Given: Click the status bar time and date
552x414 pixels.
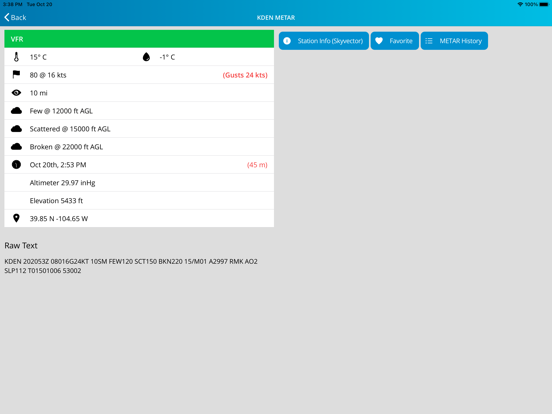Looking at the screenshot, I should [27, 4].
